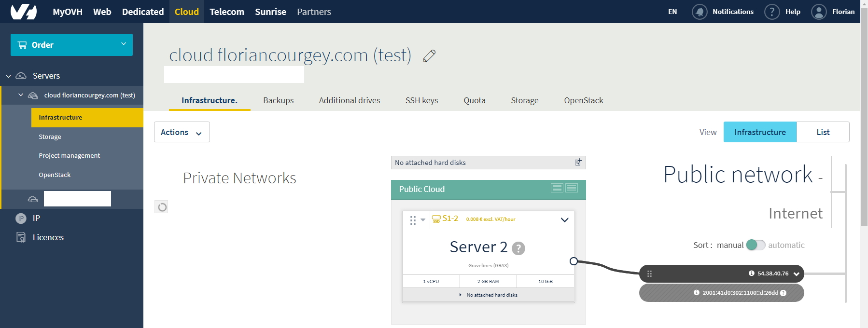Click the info icon beside 54.38.40.76
Screen dimensions: 868x328
tap(751, 273)
